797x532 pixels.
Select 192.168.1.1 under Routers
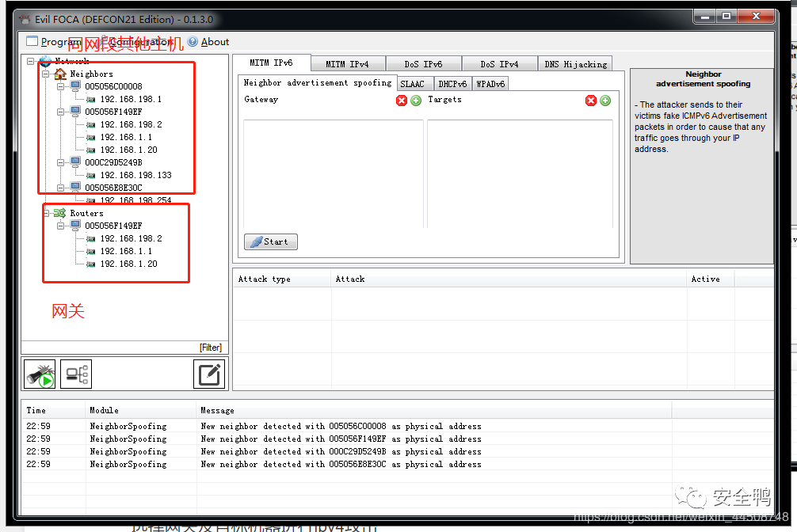point(126,251)
